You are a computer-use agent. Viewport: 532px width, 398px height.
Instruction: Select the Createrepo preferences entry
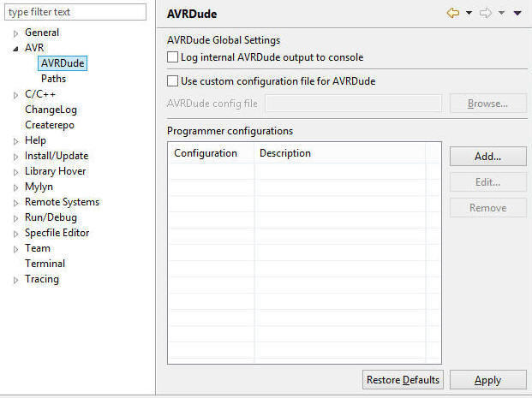tap(49, 125)
